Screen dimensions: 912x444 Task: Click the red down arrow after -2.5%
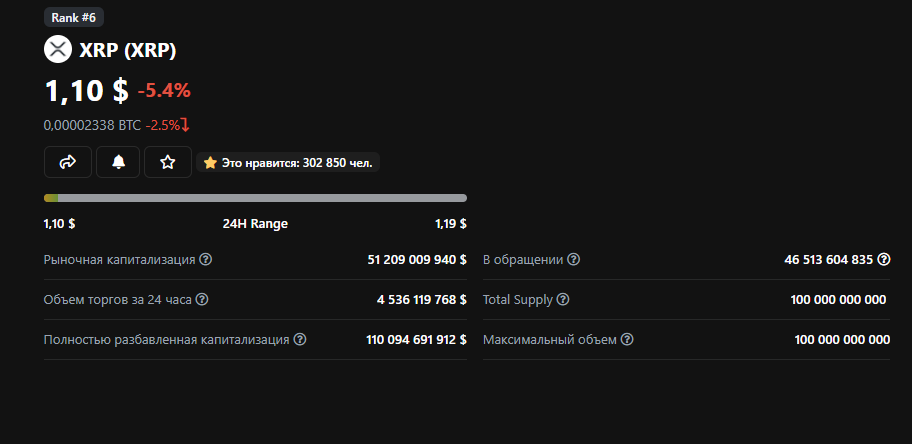pos(185,125)
